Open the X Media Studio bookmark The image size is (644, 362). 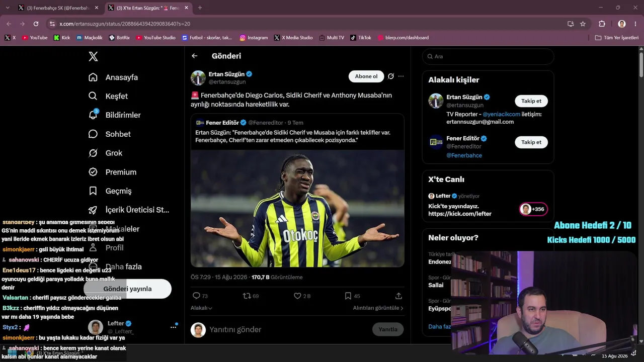click(293, 38)
